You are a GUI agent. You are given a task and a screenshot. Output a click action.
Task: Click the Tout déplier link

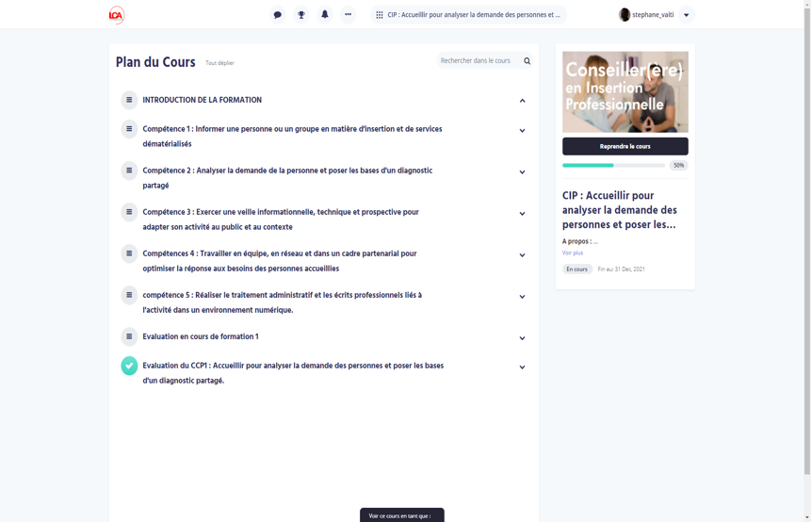(219, 63)
